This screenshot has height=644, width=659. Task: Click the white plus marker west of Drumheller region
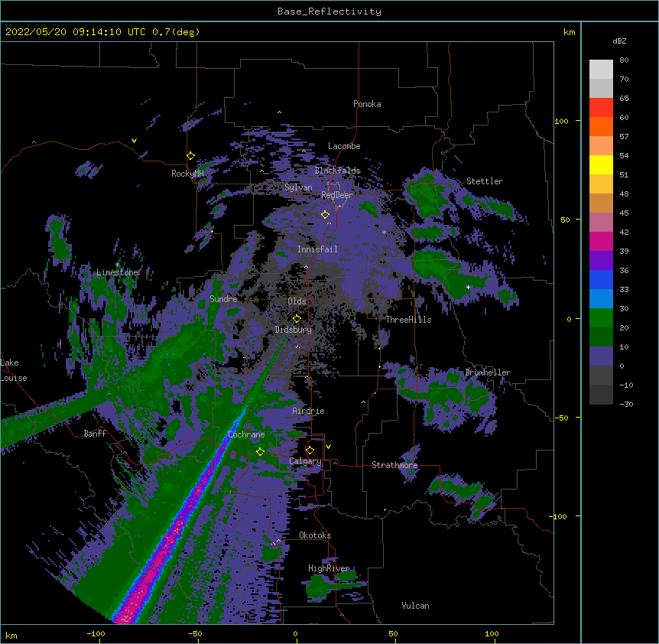click(468, 287)
